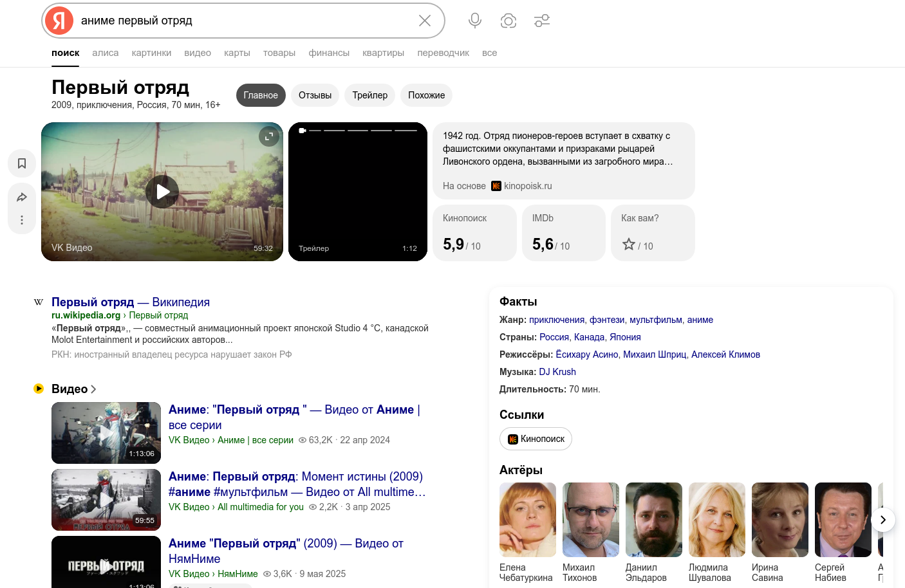Open the Первый отряд — Википедия result
The width and height of the screenshot is (905, 588).
(x=131, y=302)
